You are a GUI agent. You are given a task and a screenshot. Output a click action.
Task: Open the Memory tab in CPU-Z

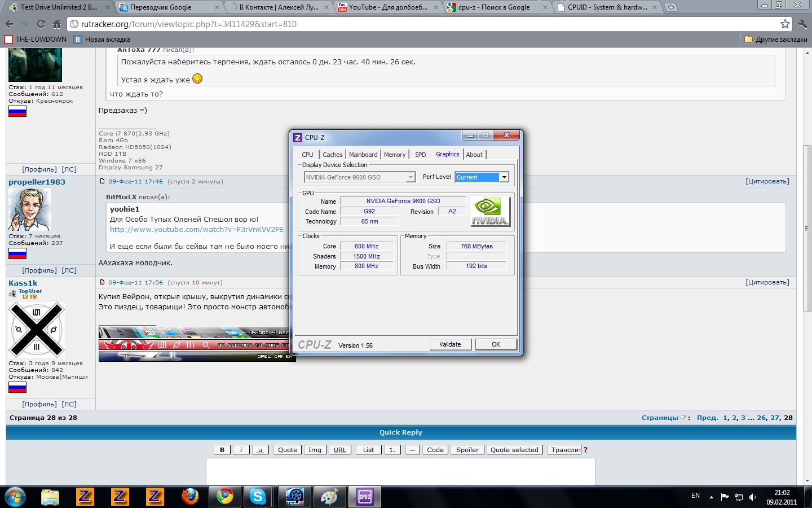395,155
